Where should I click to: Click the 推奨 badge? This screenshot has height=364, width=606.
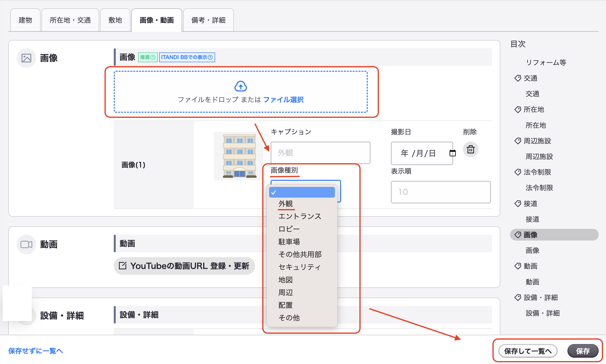[147, 57]
